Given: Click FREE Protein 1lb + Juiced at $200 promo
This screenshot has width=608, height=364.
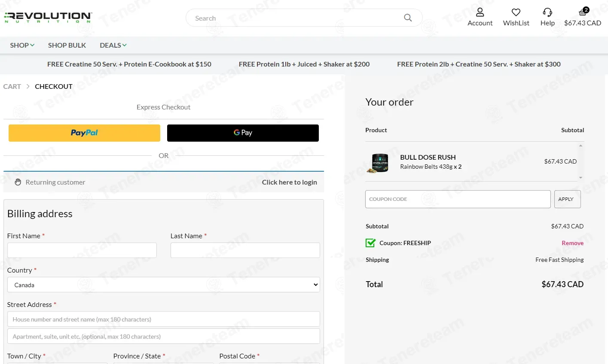Looking at the screenshot, I should click(x=304, y=64).
